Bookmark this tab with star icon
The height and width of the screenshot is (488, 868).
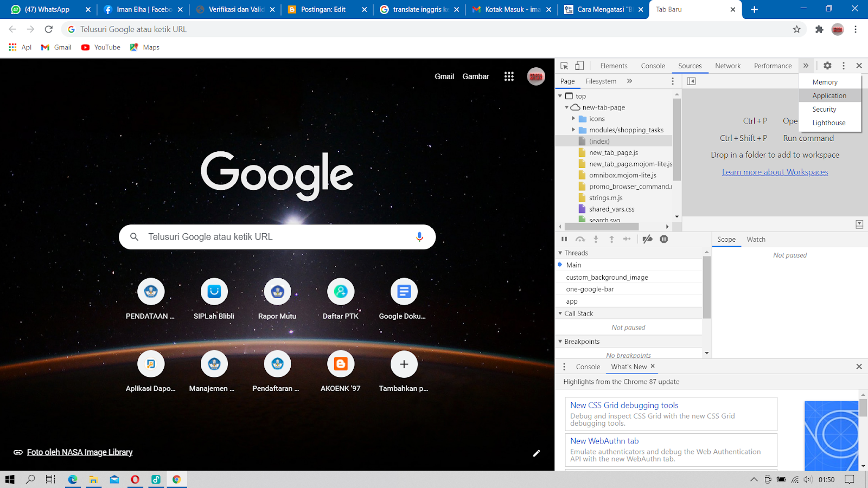(x=796, y=29)
